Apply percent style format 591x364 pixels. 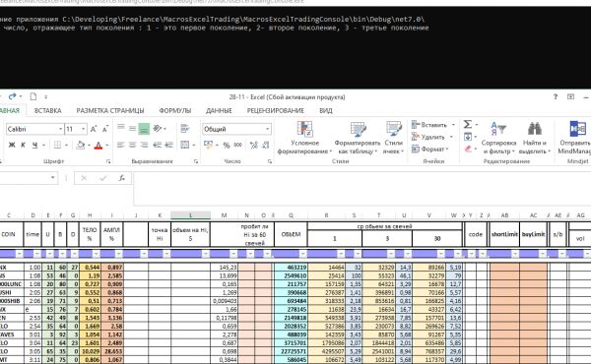(x=227, y=146)
